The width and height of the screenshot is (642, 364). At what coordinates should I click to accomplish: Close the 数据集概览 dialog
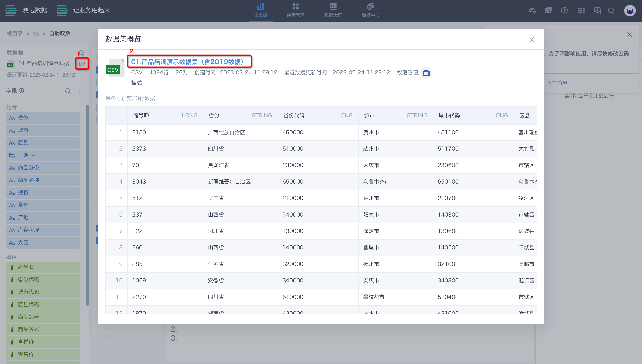(532, 39)
